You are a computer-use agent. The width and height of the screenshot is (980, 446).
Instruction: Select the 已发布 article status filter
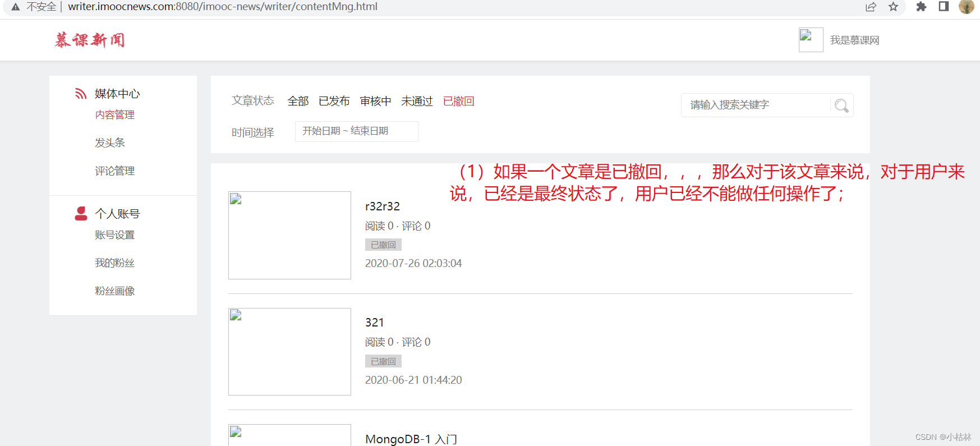[334, 101]
